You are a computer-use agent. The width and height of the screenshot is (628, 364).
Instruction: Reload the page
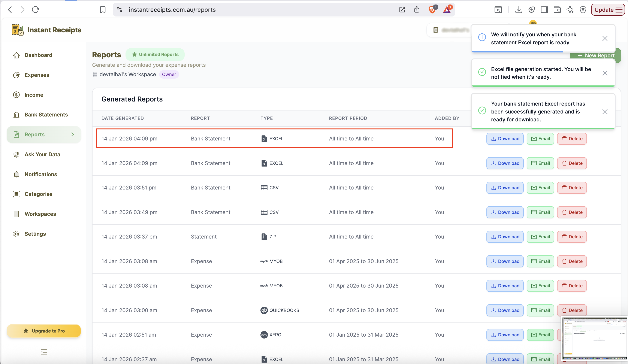35,10
